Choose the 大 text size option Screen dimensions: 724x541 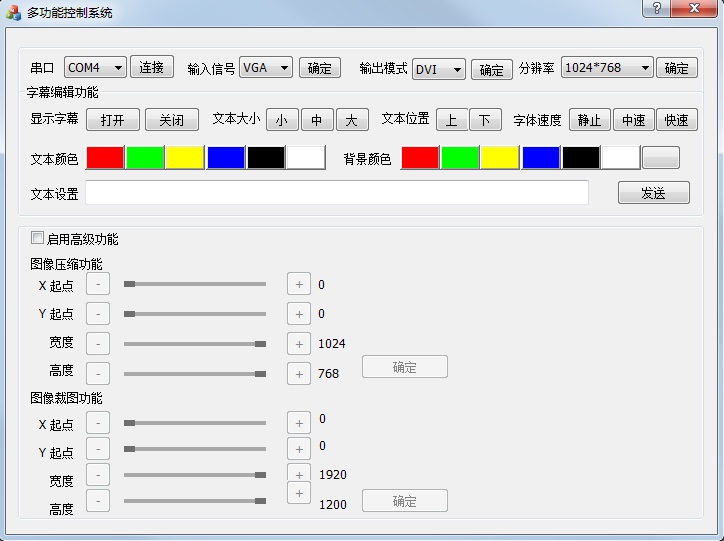tap(352, 120)
